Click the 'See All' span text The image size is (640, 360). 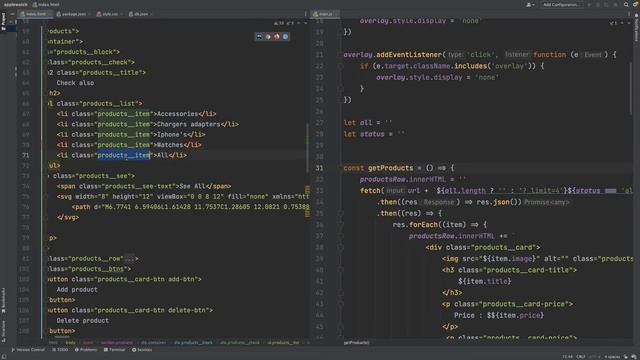[x=192, y=186]
